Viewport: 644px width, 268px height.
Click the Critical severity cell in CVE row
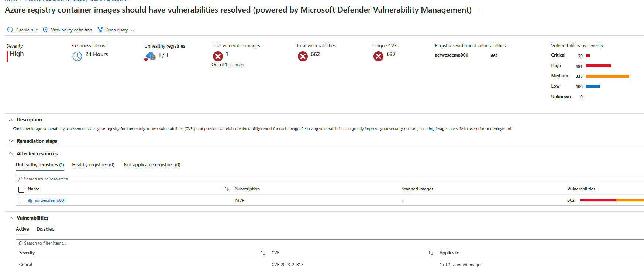(25, 265)
